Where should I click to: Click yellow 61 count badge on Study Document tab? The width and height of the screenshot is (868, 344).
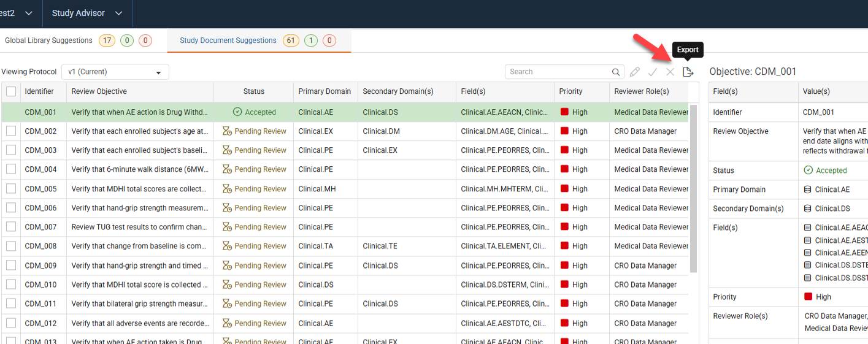pyautogui.click(x=291, y=40)
